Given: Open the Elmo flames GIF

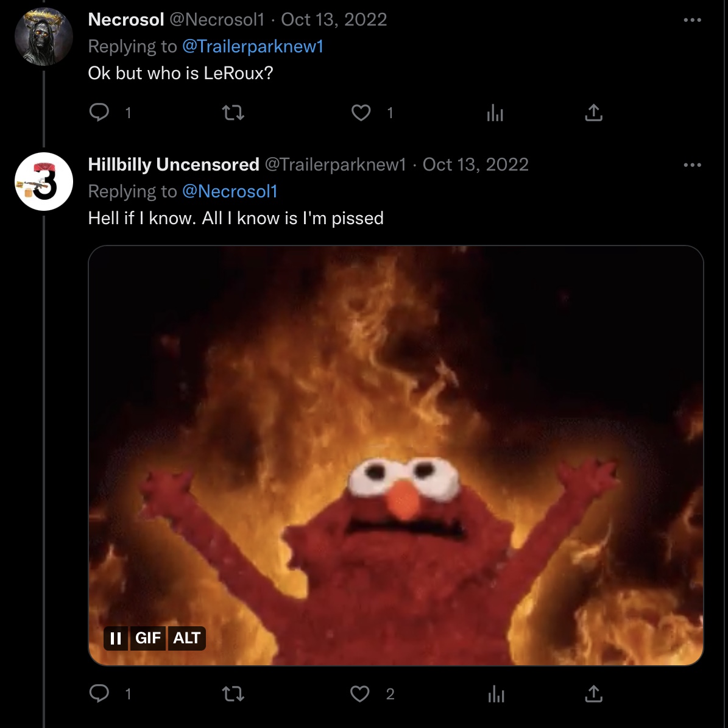Looking at the screenshot, I should click(x=396, y=426).
